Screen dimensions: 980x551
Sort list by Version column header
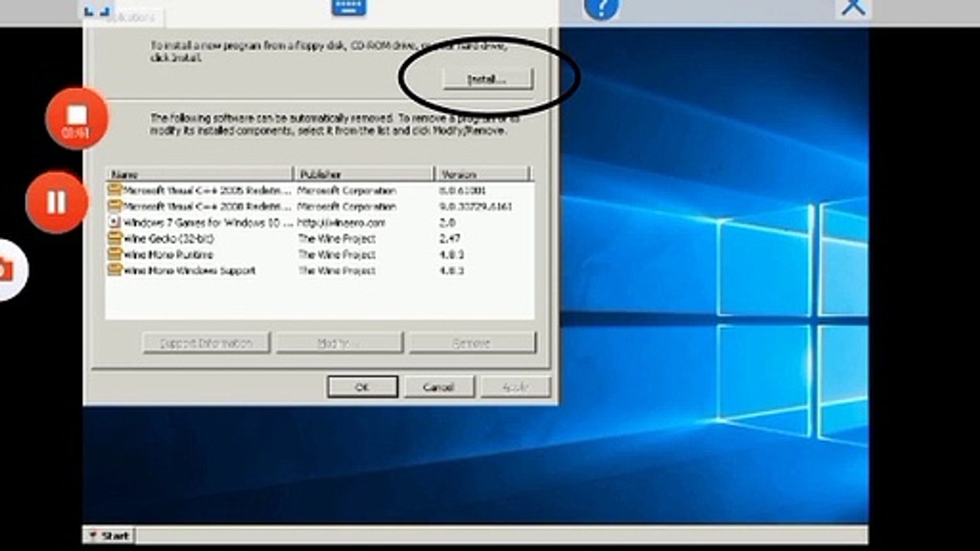[482, 174]
